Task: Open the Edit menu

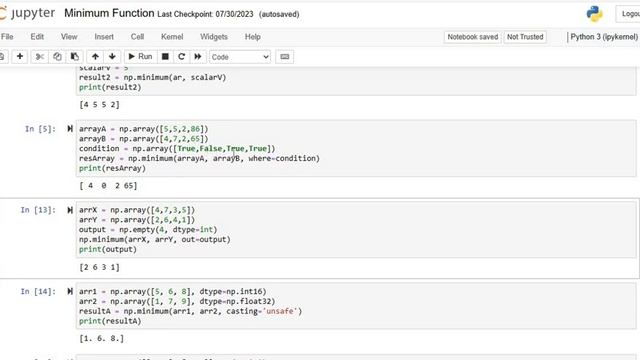Action: coord(37,37)
